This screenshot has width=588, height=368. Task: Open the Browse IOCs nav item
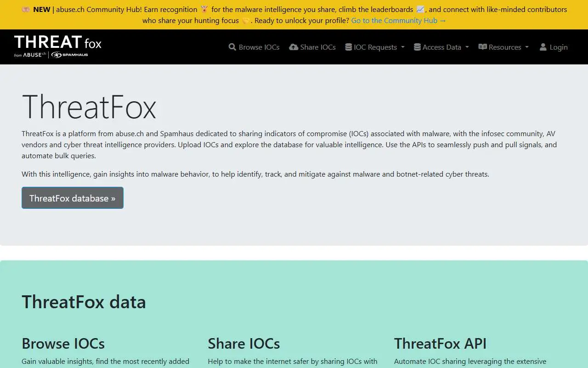point(254,47)
